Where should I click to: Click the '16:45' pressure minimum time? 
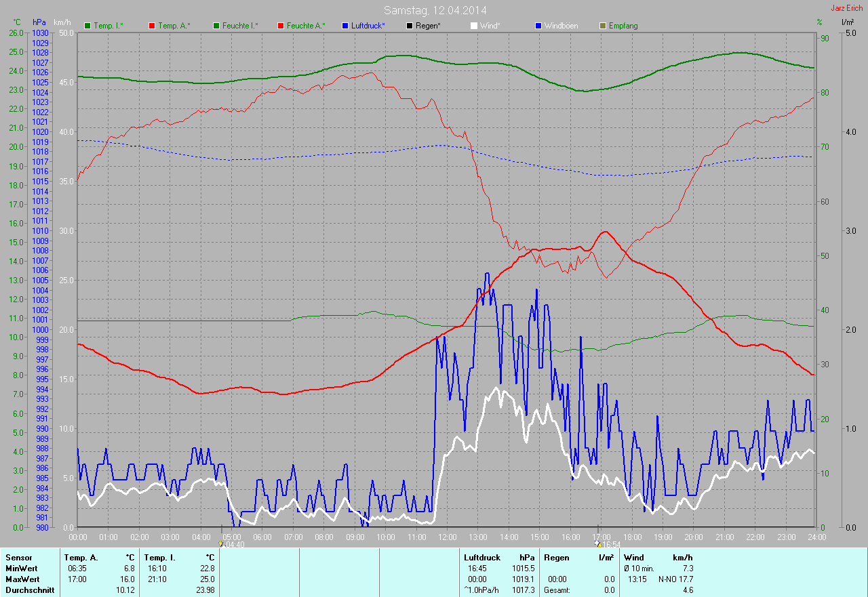click(477, 569)
